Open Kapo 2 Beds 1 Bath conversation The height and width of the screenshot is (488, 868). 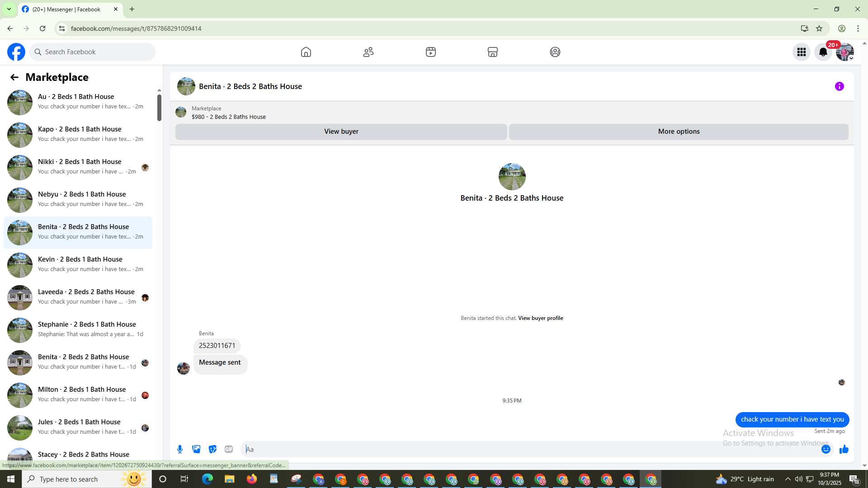coord(78,135)
